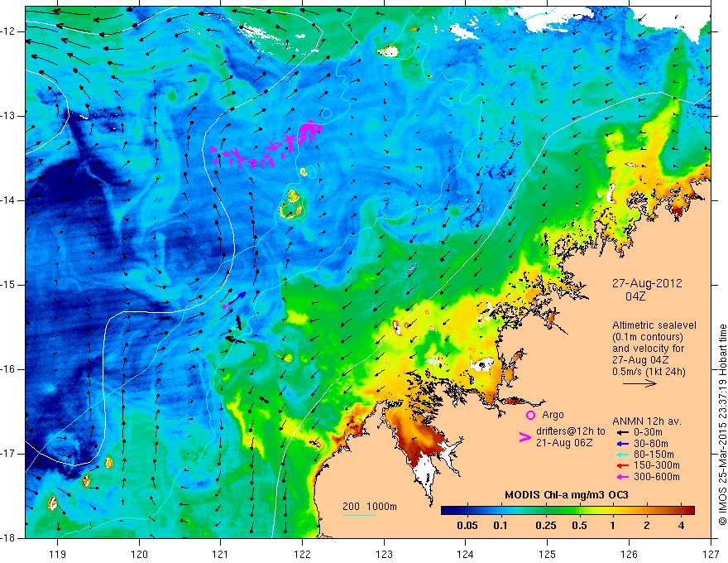Click the -15 latitude axis label
The image size is (728, 563).
point(8,285)
